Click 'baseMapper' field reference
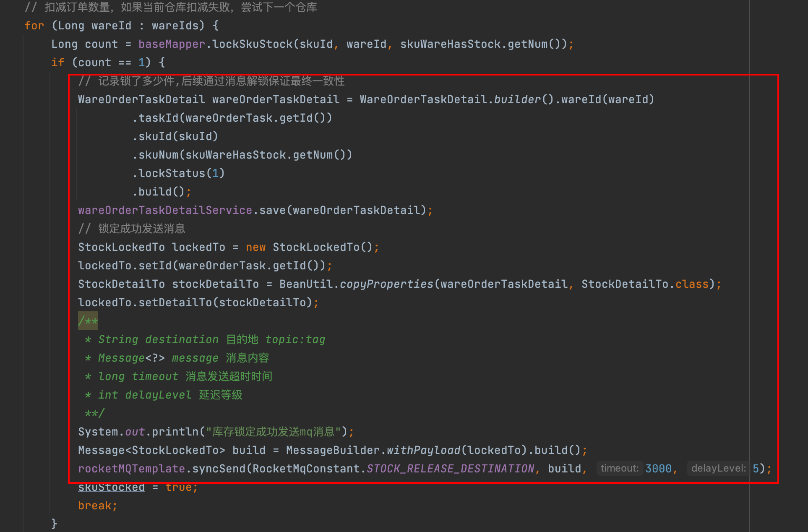The image size is (808, 532). pyautogui.click(x=172, y=44)
